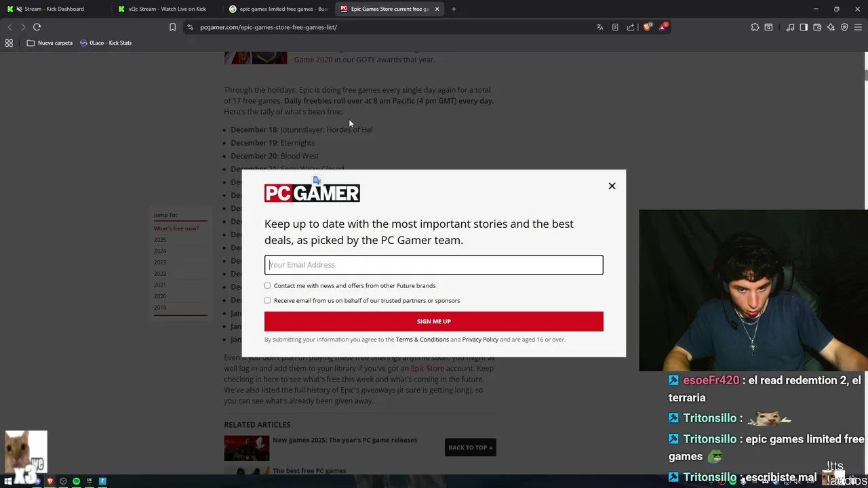Open Brave VPN shield icon
Viewport: 868px width, 488px height.
pyautogui.click(x=844, y=27)
